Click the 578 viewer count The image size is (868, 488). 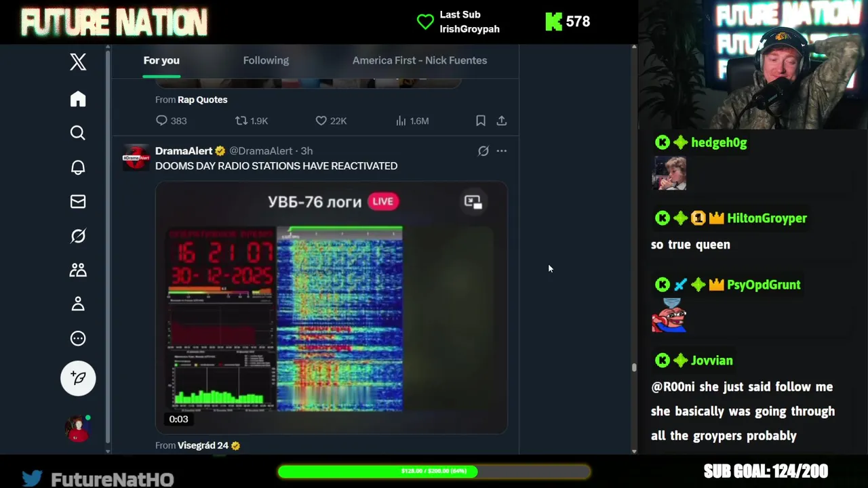click(x=578, y=22)
